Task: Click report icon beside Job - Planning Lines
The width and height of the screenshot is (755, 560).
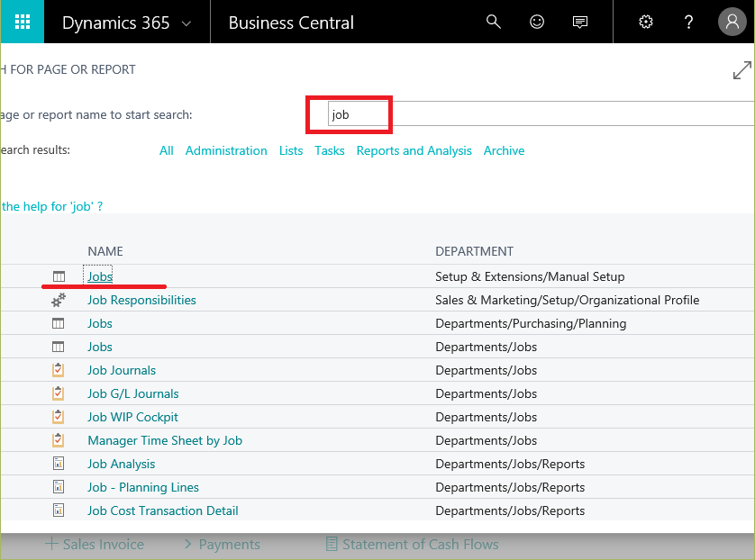Action: (59, 487)
